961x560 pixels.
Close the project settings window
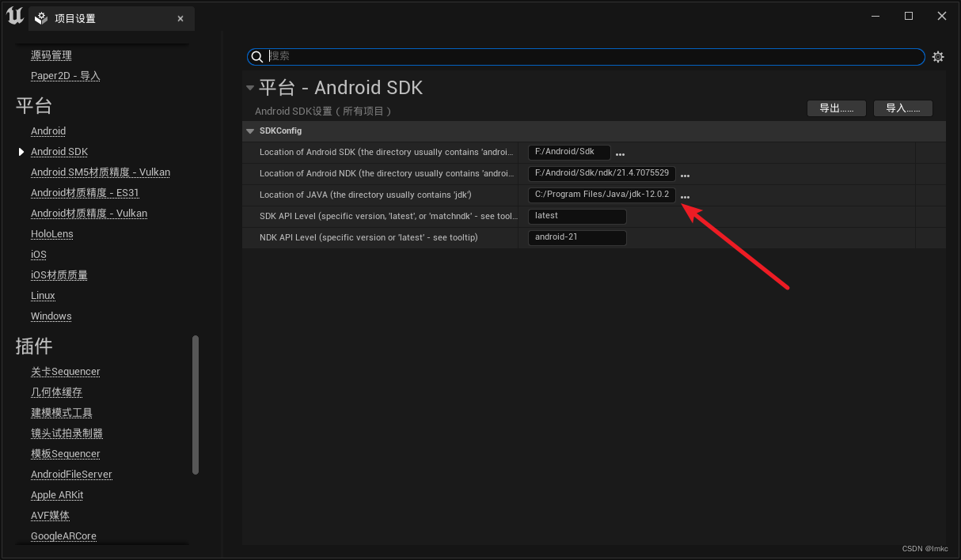(942, 16)
